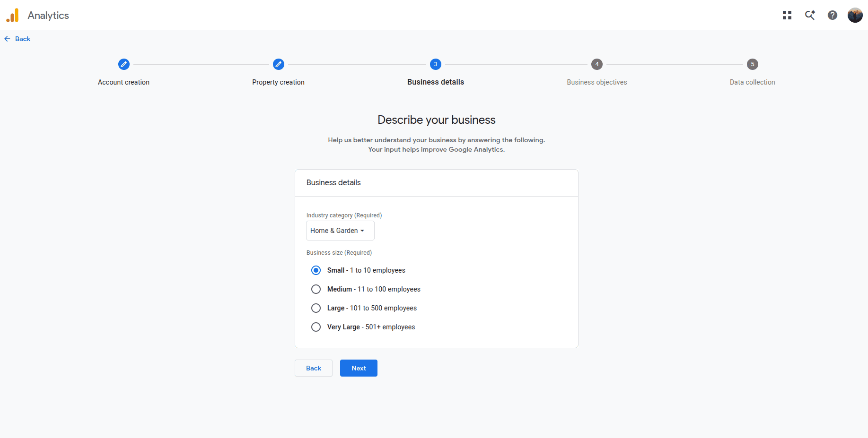The image size is (868, 438).
Task: Go to Property creation step pencil icon
Action: pyautogui.click(x=279, y=64)
